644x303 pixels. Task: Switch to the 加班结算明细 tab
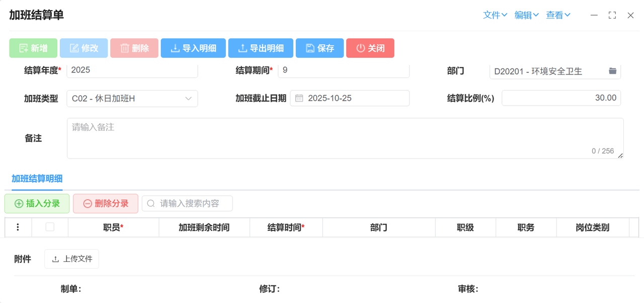click(37, 179)
